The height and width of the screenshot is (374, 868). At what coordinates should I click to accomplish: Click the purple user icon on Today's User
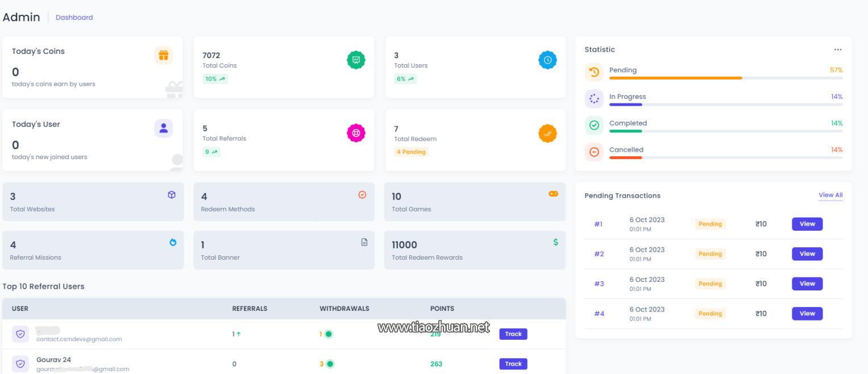(x=164, y=128)
